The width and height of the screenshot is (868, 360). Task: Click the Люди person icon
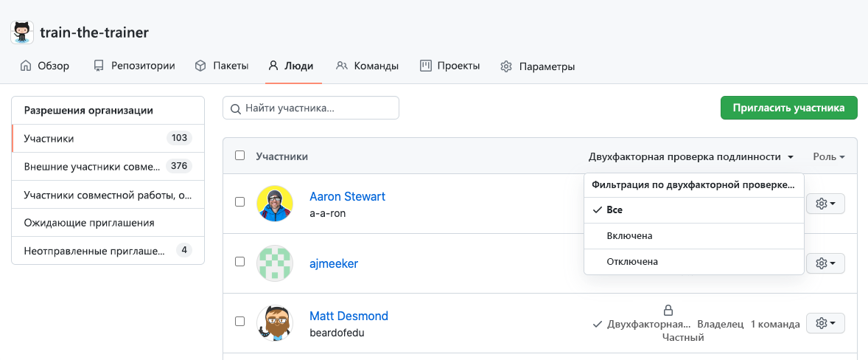pyautogui.click(x=273, y=66)
